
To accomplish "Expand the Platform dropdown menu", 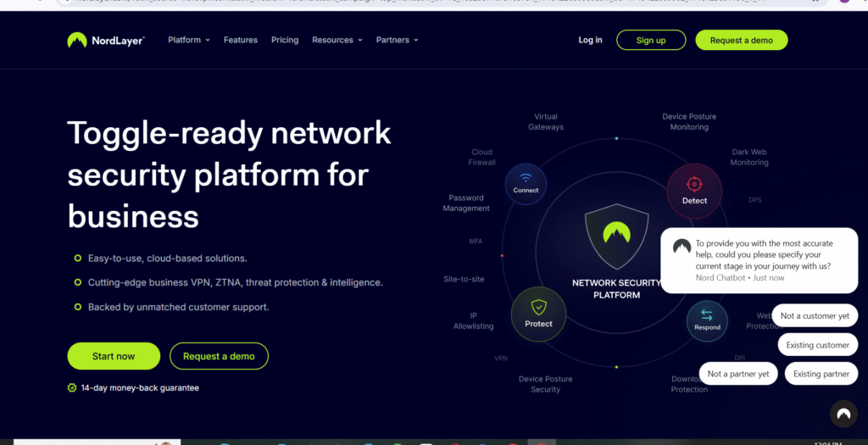I will point(189,40).
